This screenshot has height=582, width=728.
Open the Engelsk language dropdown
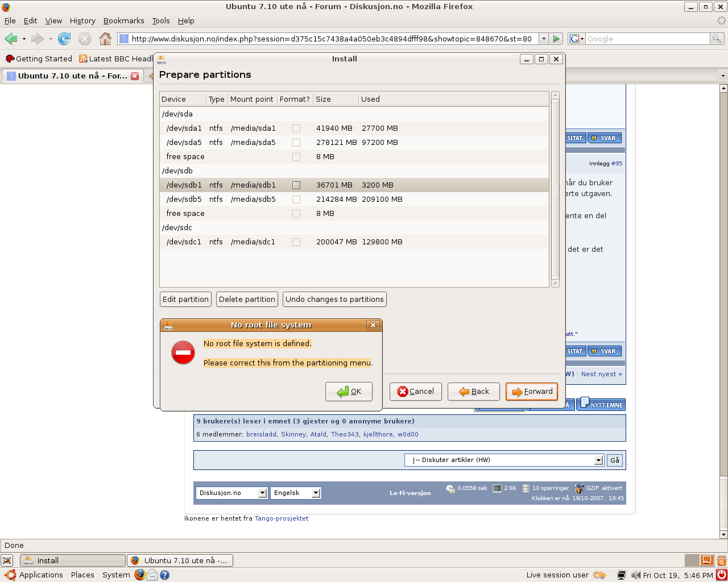click(x=296, y=493)
